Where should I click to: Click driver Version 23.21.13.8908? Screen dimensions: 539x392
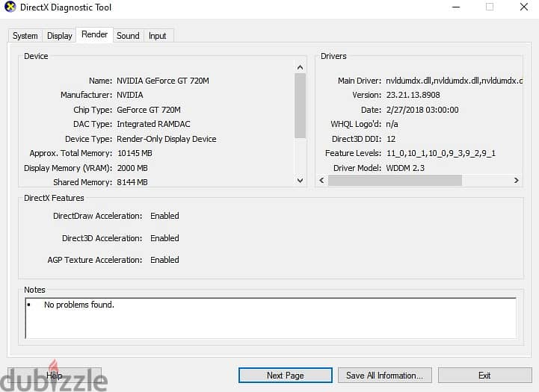click(413, 95)
